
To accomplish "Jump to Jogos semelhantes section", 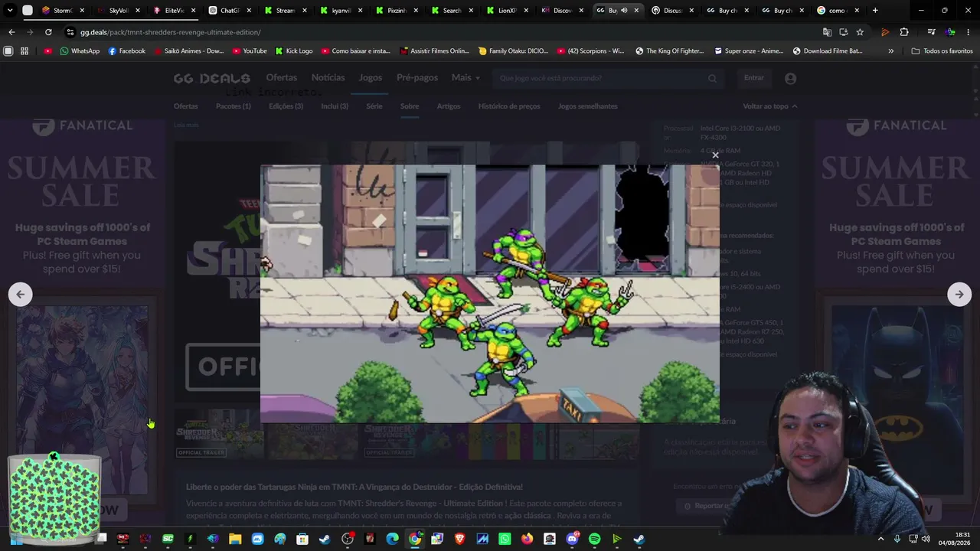I will [x=588, y=106].
